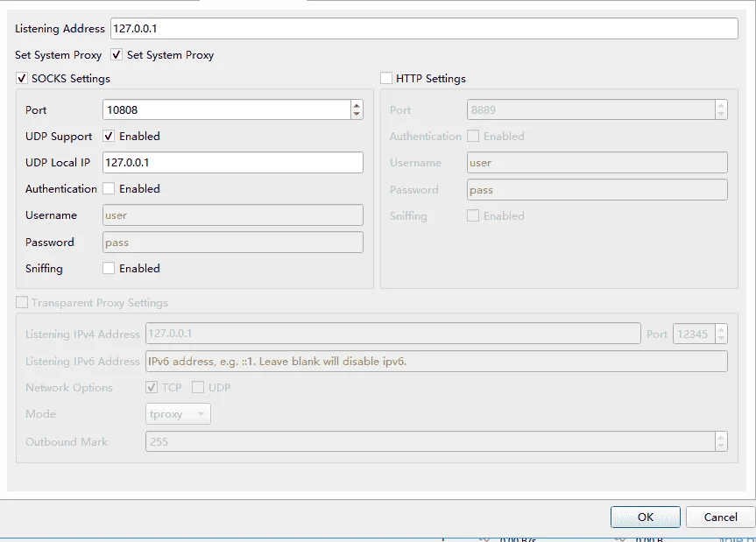Toggle HTTP Sniffing Enabled checkbox
This screenshot has width=756, height=542.
473,215
